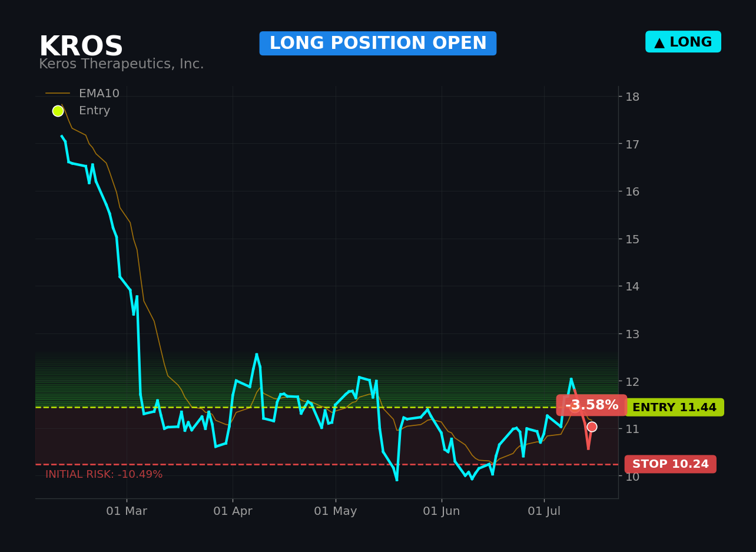Screen dimensions: 756x552
Task: Click the red current price marker dot
Action: click(x=592, y=427)
